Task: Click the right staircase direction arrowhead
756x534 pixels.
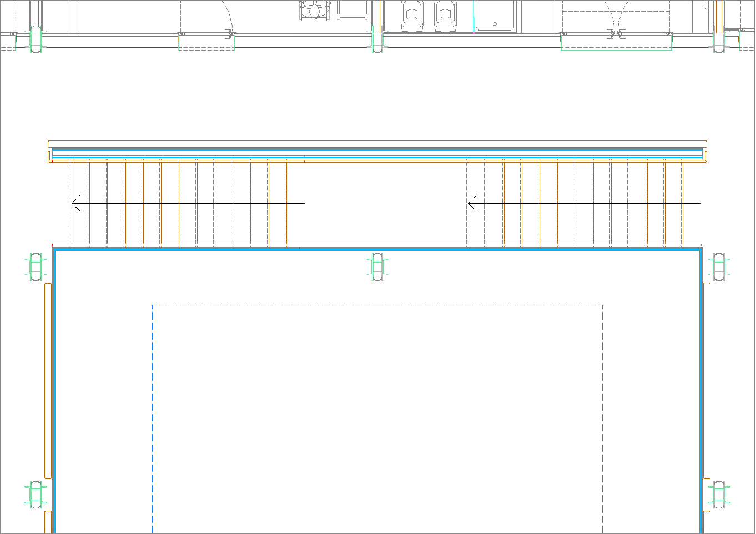Action: click(x=472, y=203)
